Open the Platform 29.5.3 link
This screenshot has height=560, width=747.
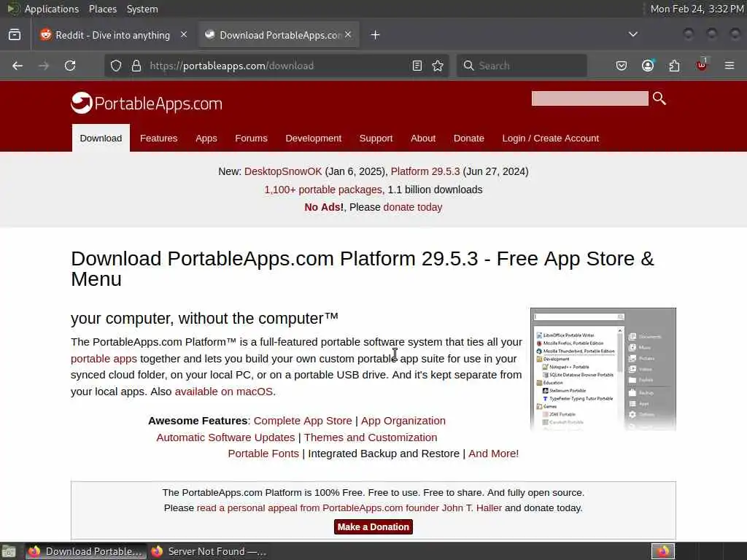pos(425,171)
